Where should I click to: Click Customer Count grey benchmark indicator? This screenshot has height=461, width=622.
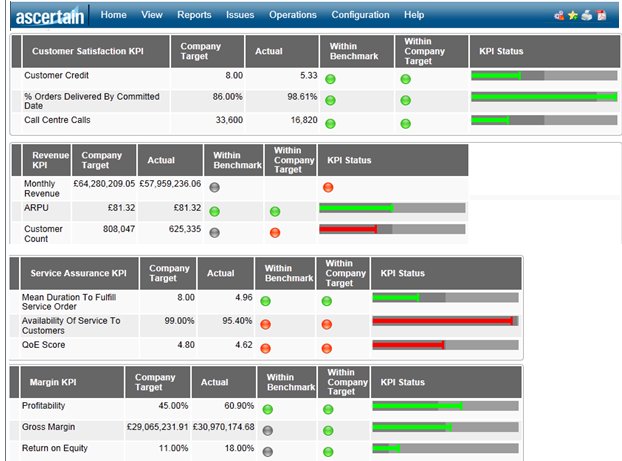pyautogui.click(x=215, y=232)
